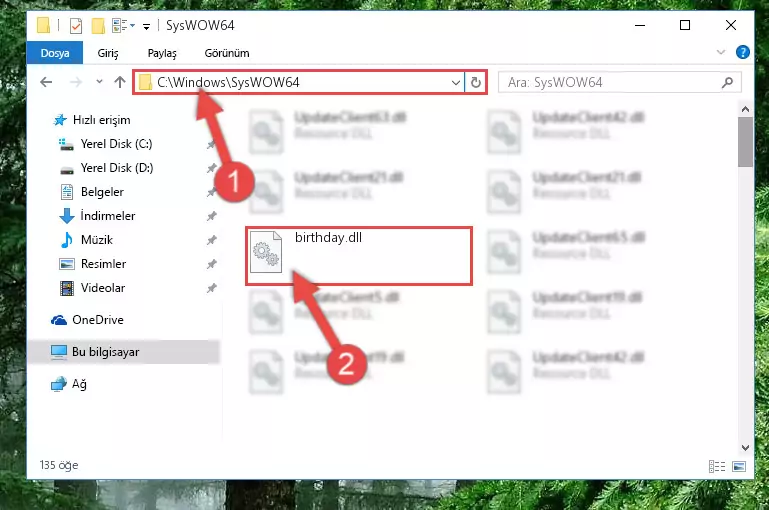Open the view layout quick access icon
Viewport: 769px width, 510px height.
(x=120, y=26)
